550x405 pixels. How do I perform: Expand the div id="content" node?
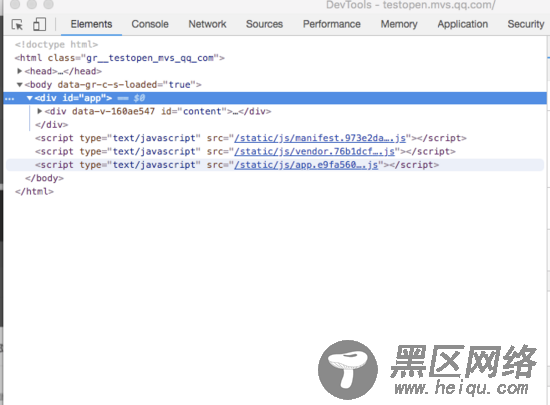pyautogui.click(x=40, y=111)
